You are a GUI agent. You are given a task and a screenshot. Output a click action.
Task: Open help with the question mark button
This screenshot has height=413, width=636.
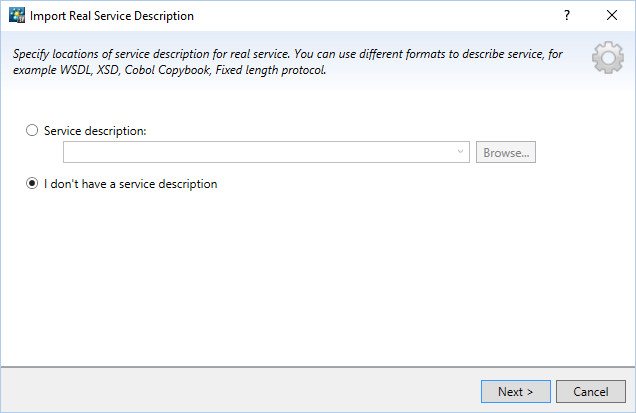click(x=566, y=16)
